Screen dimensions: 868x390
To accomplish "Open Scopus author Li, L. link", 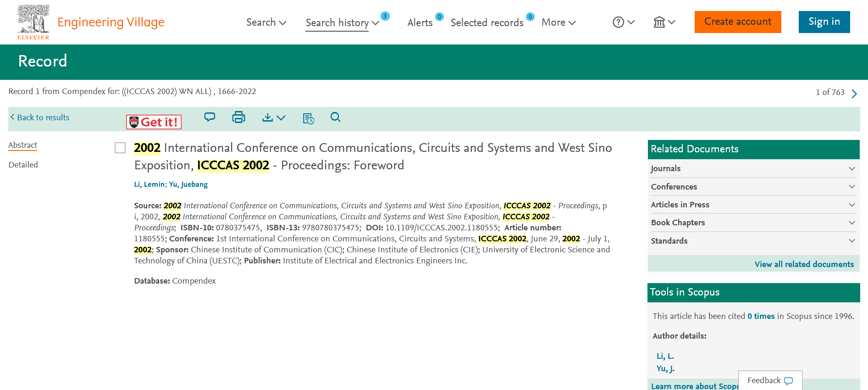I will (x=665, y=356).
